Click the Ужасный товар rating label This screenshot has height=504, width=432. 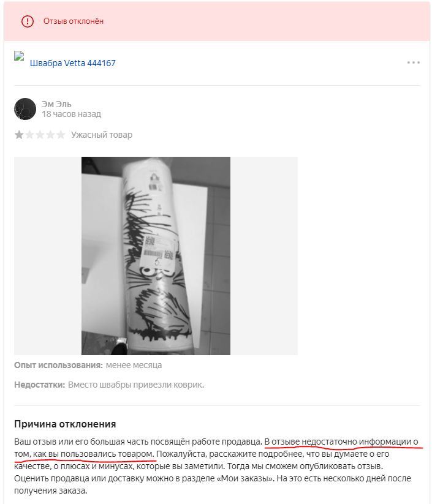click(102, 135)
